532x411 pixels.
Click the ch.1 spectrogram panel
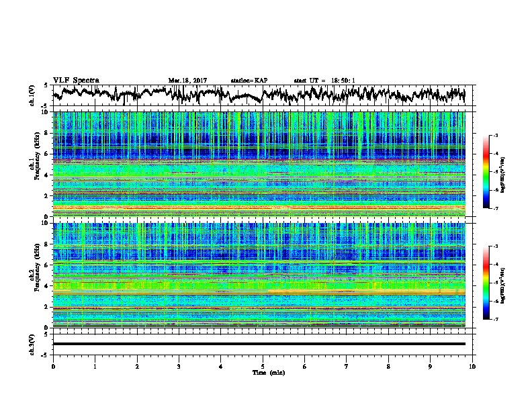(259, 164)
